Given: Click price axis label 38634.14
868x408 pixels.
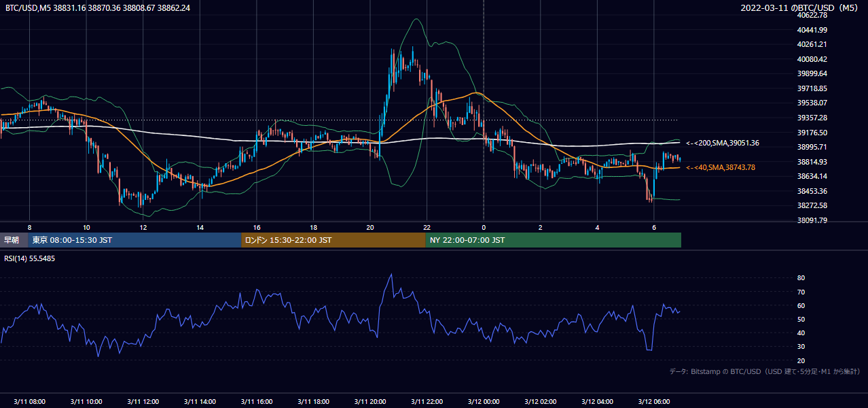Looking at the screenshot, I should [x=813, y=176].
